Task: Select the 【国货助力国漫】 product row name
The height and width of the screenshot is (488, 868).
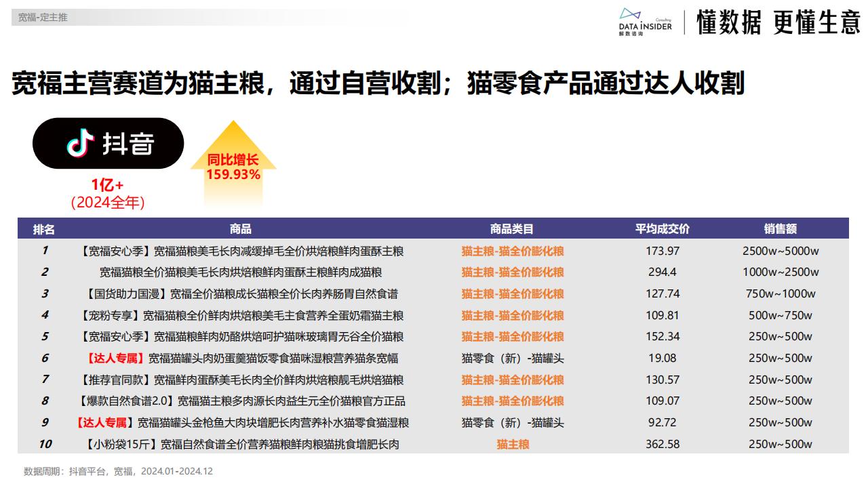Action: pos(241,293)
